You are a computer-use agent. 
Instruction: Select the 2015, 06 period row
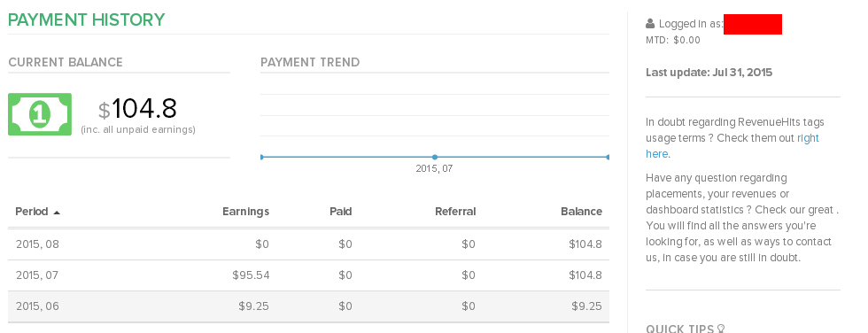click(308, 306)
